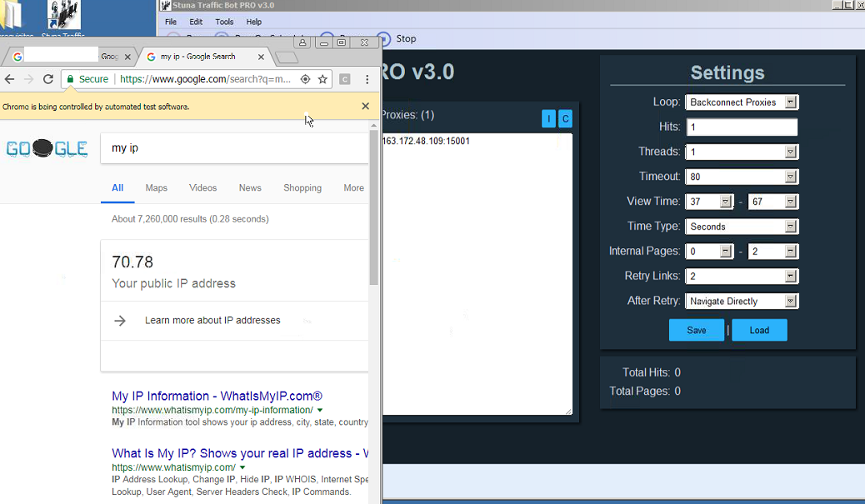Viewport: 865px width, 504px height.
Task: Click the 'About 7,260,000 results' text
Action: (x=190, y=219)
